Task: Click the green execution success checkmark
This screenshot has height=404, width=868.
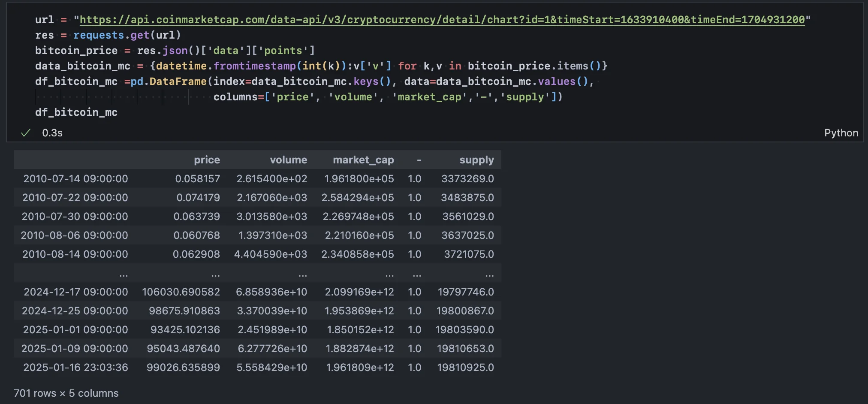Action: [x=26, y=133]
